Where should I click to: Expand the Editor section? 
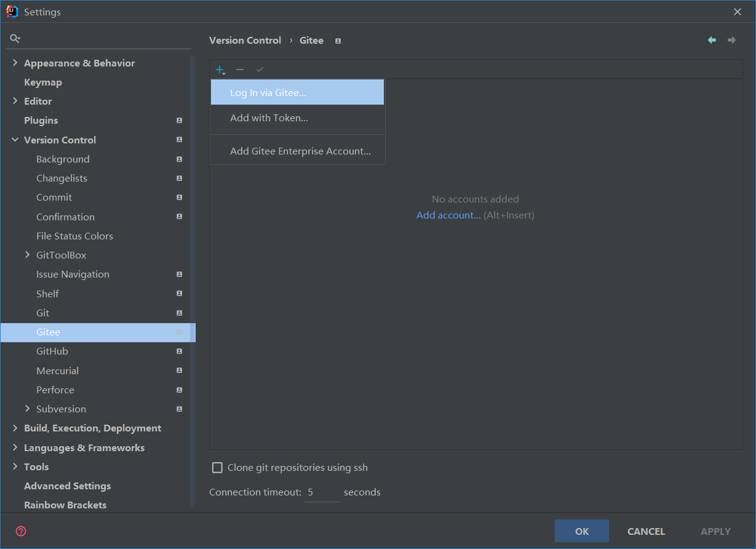click(15, 101)
